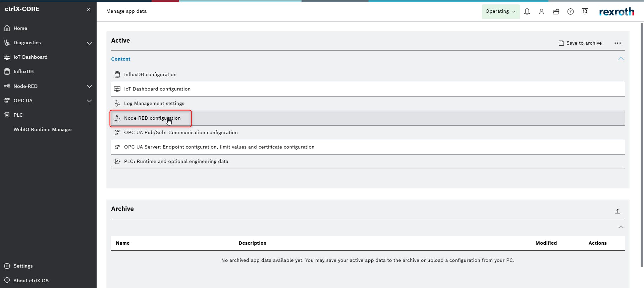Select 'PLC: Runtime and optional engineering data'

[176, 161]
